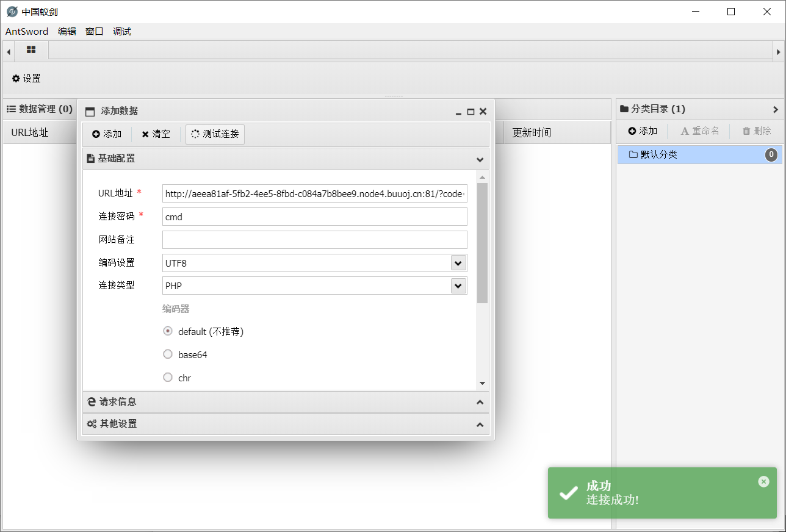
Task: Click the success checkmark icon
Action: 569,493
